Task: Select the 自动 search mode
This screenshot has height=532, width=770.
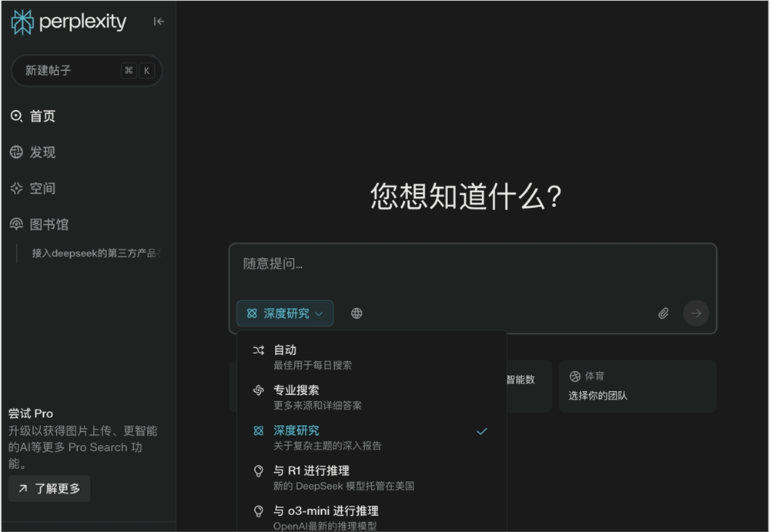Action: pyautogui.click(x=285, y=349)
